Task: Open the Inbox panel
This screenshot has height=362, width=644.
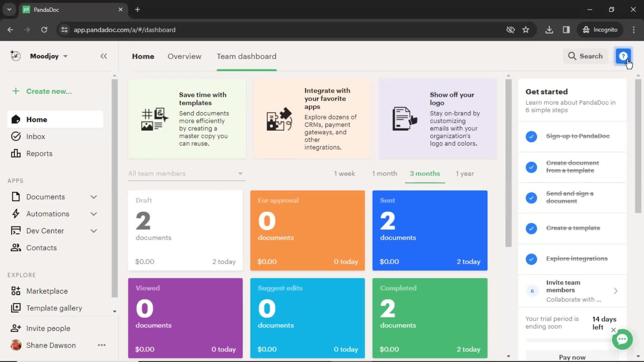Action: 36,136
